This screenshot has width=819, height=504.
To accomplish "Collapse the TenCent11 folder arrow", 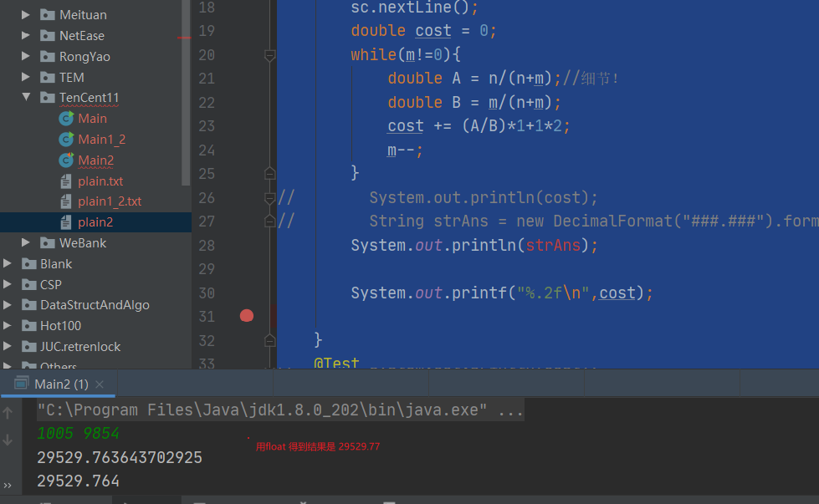I will pyautogui.click(x=26, y=97).
